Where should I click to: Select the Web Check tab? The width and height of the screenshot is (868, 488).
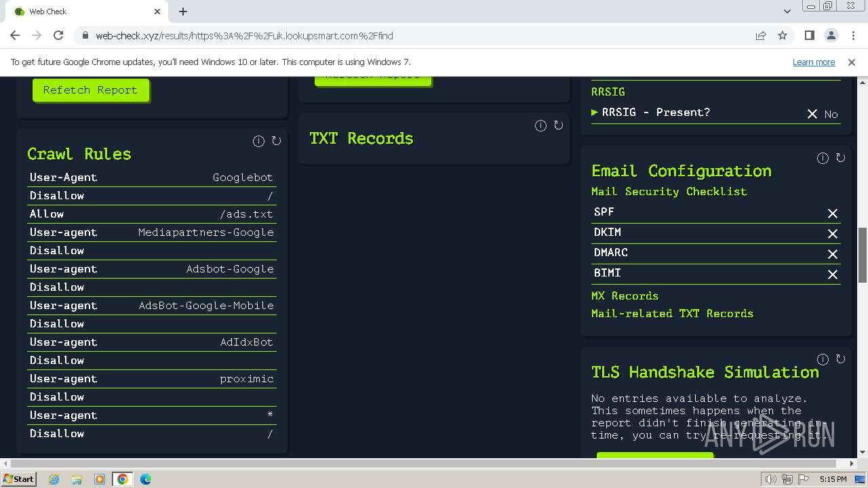(x=88, y=12)
